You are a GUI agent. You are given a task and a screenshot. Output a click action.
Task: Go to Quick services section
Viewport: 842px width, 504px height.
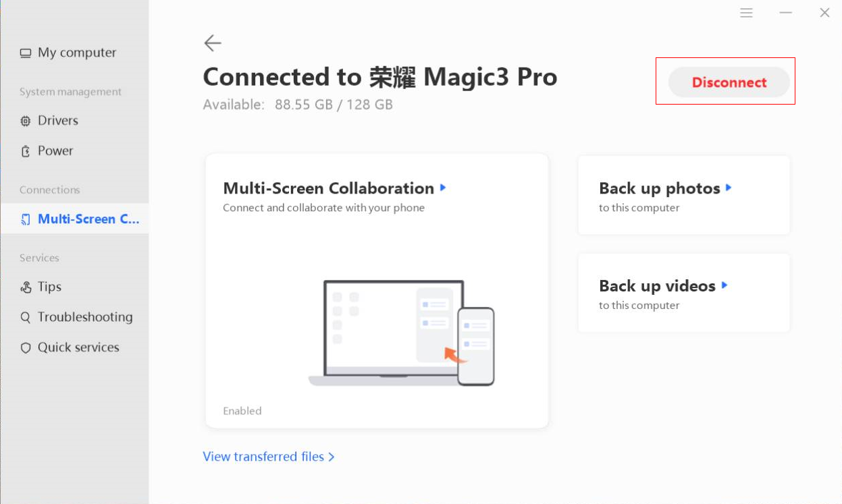pos(78,347)
